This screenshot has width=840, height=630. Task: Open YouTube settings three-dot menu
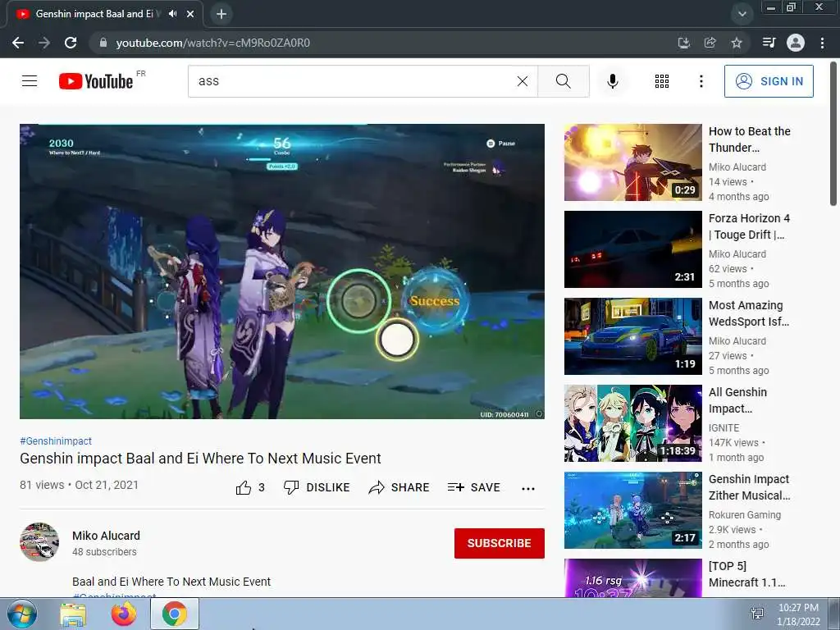[x=701, y=81]
